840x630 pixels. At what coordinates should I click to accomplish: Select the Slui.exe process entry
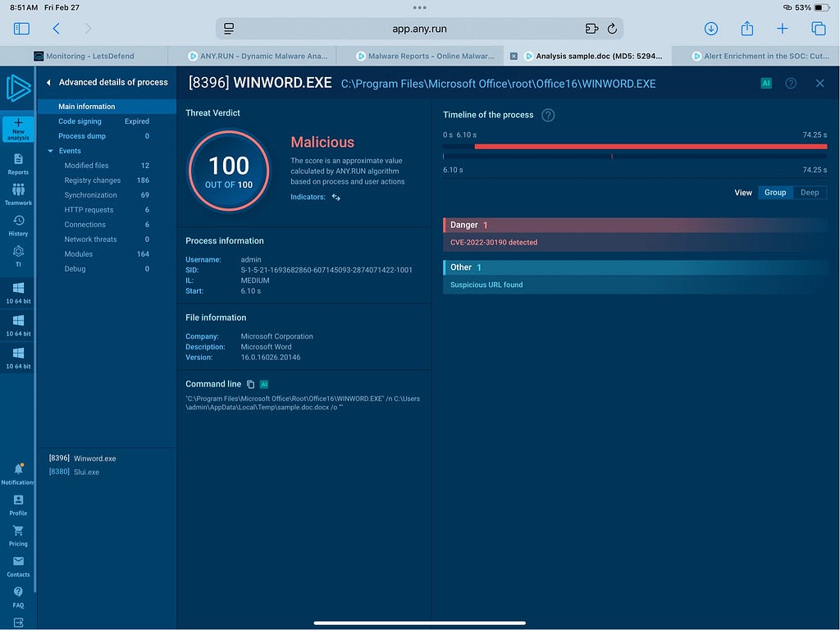(86, 472)
